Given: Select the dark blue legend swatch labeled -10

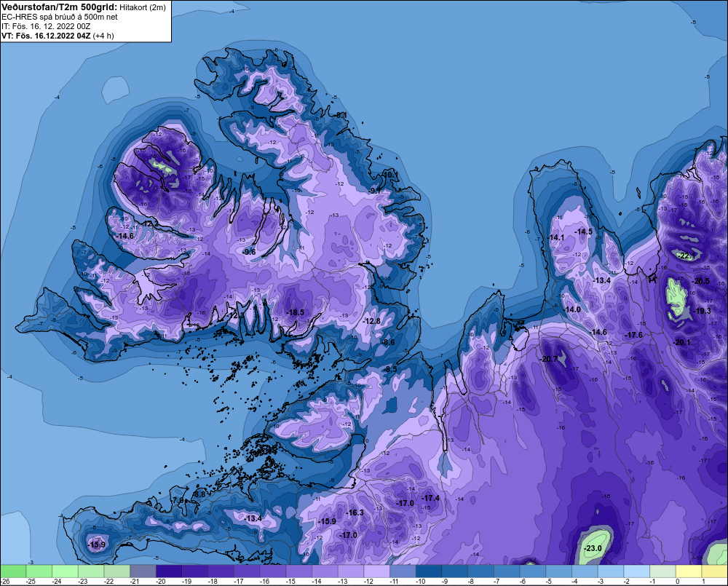Looking at the screenshot, I should pyautogui.click(x=429, y=571).
